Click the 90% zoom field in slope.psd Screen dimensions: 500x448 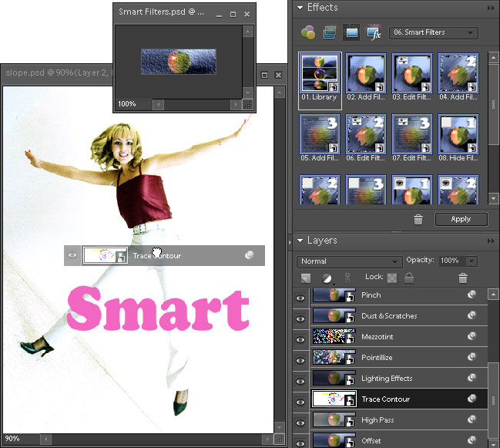tap(21, 439)
